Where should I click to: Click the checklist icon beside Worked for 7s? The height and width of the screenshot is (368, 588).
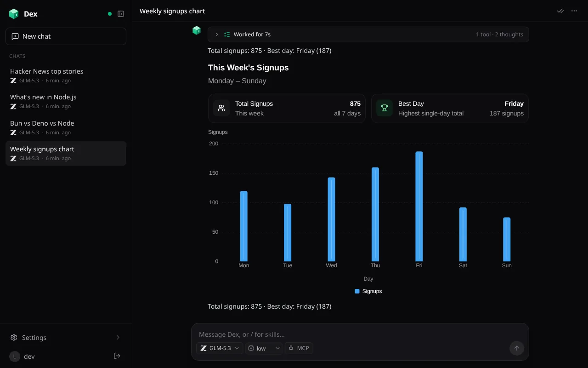pos(227,34)
